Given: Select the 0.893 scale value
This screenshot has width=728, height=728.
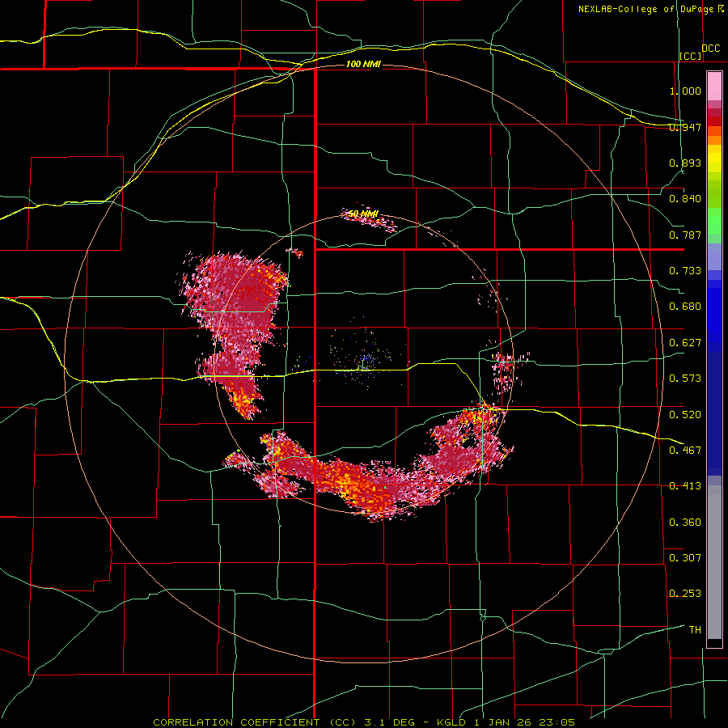Looking at the screenshot, I should (685, 163).
